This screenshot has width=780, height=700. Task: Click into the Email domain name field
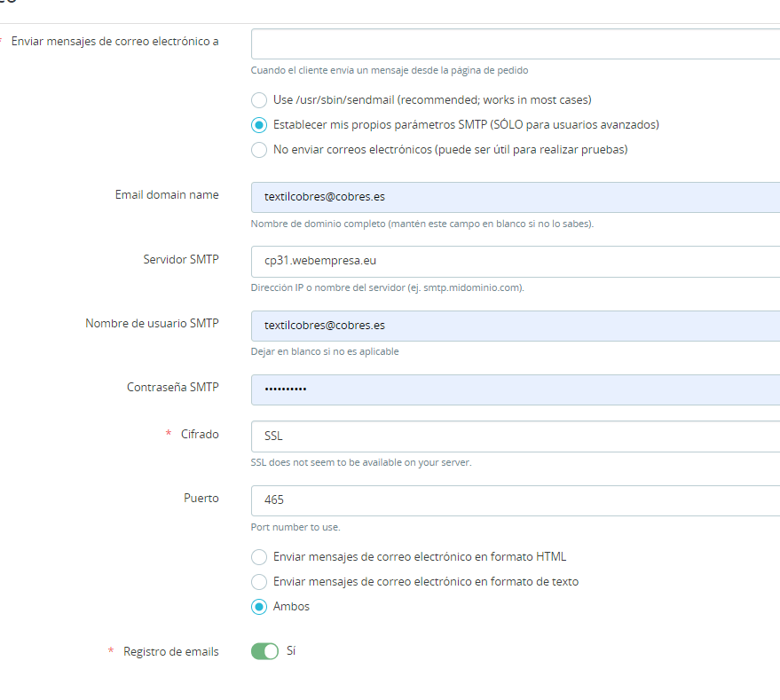[x=516, y=197]
